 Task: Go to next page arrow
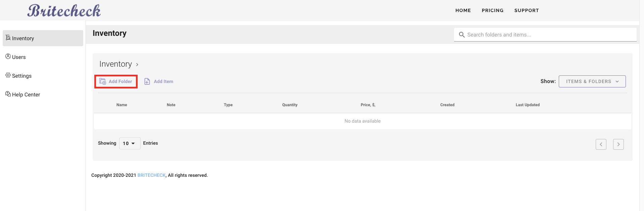click(x=618, y=144)
